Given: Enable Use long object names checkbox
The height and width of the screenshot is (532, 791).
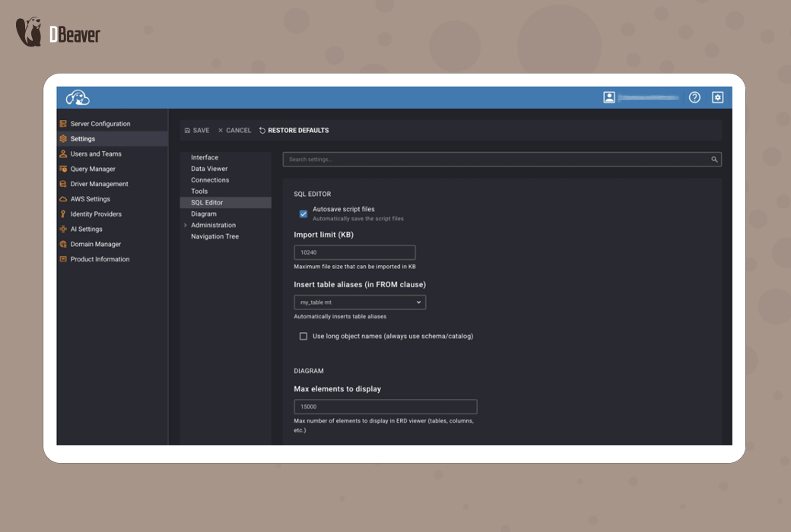Looking at the screenshot, I should pos(303,336).
